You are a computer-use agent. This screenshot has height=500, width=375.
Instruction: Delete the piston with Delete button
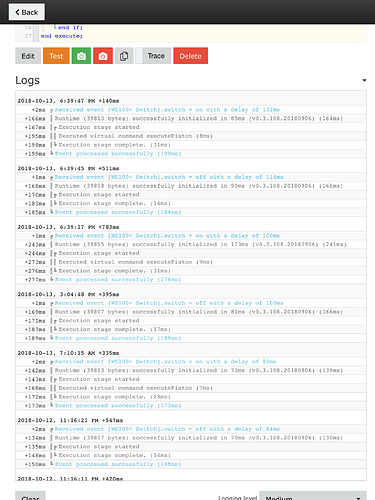[x=190, y=56]
